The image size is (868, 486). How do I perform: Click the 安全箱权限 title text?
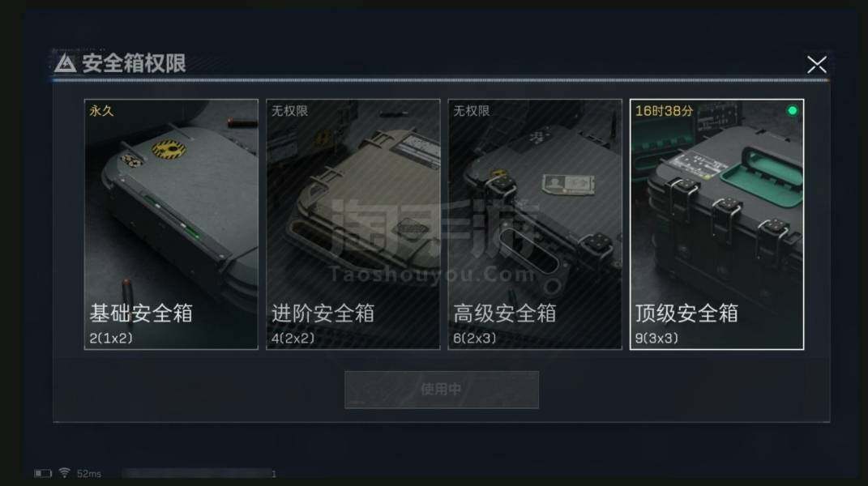pos(134,63)
